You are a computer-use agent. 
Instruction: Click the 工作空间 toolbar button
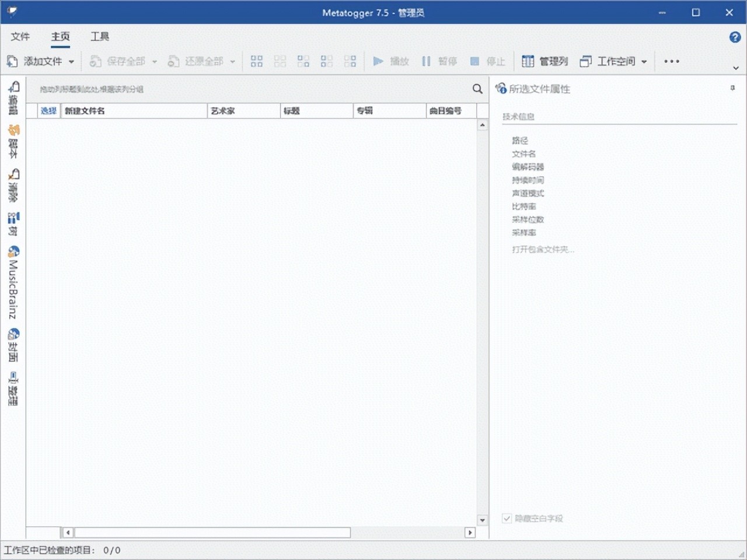coord(608,61)
